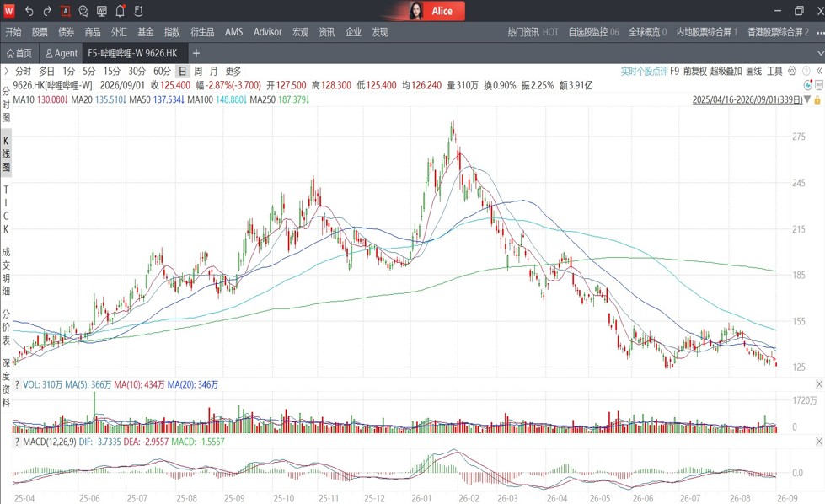Image resolution: width=825 pixels, height=504 pixels.
Task: Toggle the date range lock icon
Action: click(x=817, y=100)
